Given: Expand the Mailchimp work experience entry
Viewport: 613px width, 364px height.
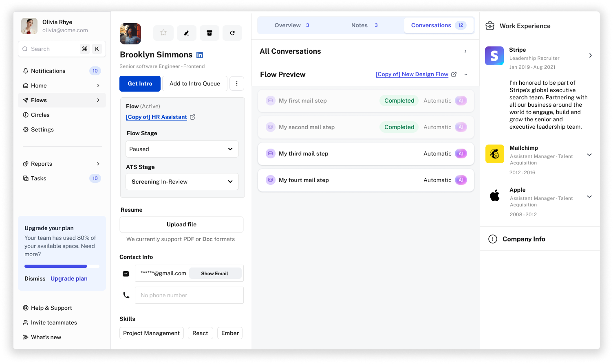Looking at the screenshot, I should 589,155.
